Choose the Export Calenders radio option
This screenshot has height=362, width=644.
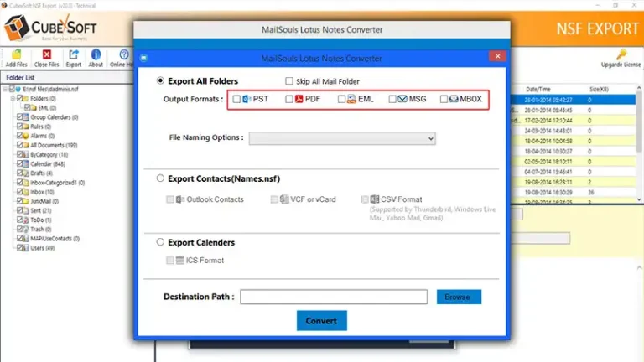[160, 242]
